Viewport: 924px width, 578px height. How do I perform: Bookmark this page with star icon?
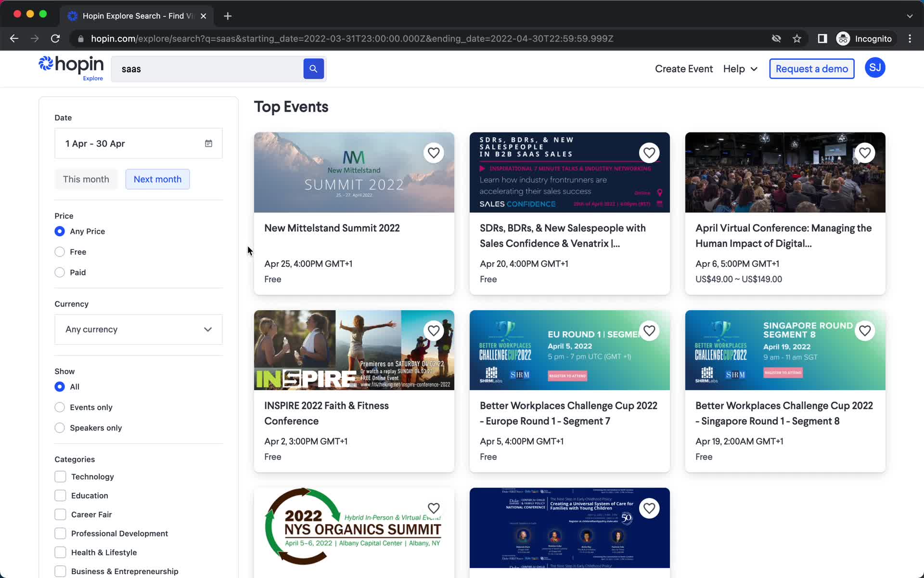pos(797,39)
